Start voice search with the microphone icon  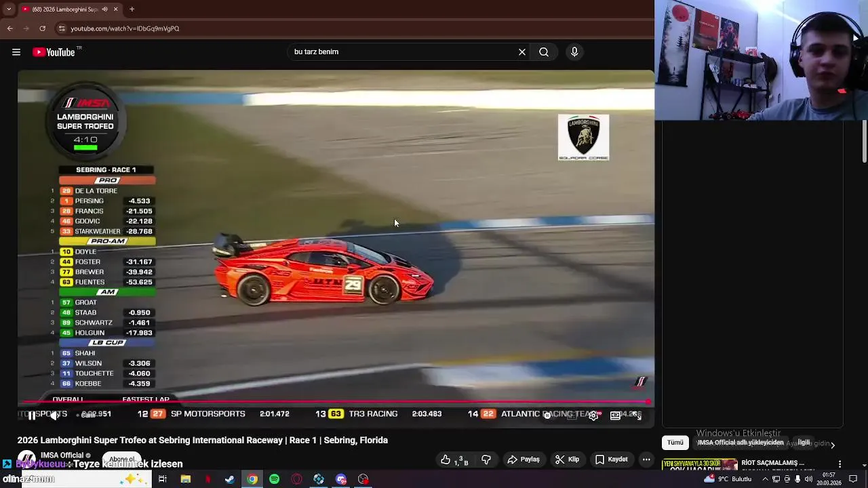574,52
